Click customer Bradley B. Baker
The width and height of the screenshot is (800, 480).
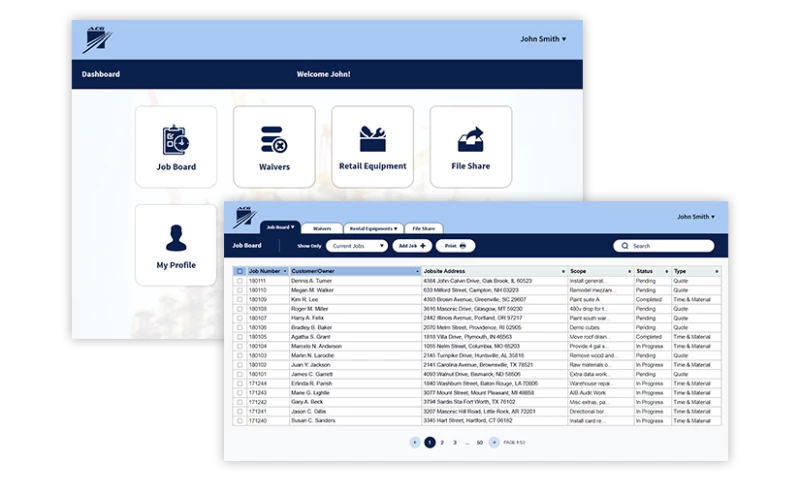click(311, 327)
